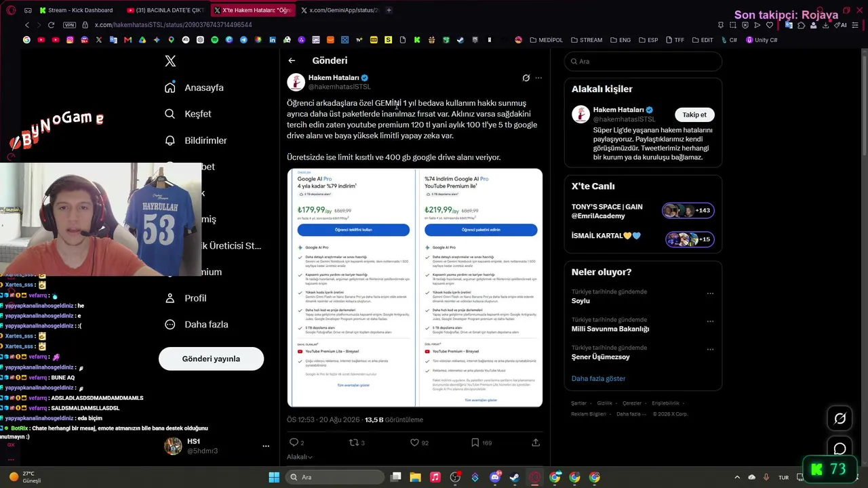Open the Google bookmark icon

point(26,40)
